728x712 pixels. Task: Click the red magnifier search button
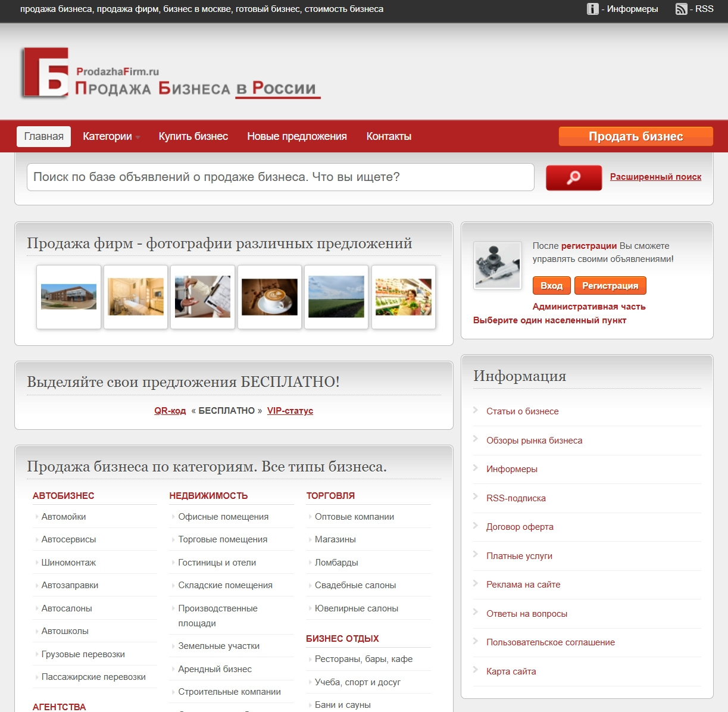[574, 177]
